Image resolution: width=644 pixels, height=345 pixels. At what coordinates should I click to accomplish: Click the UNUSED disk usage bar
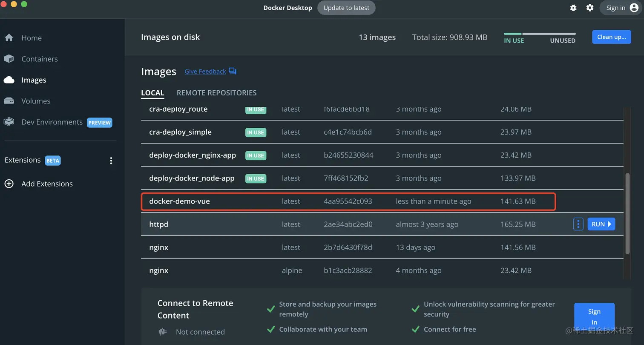click(x=549, y=34)
